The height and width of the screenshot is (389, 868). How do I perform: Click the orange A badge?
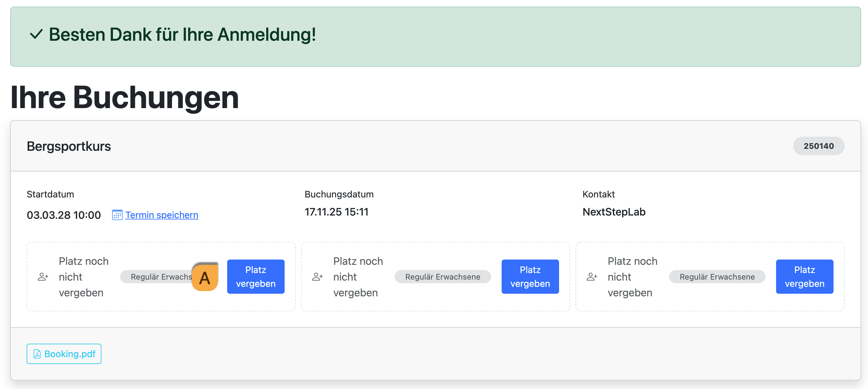(x=205, y=277)
